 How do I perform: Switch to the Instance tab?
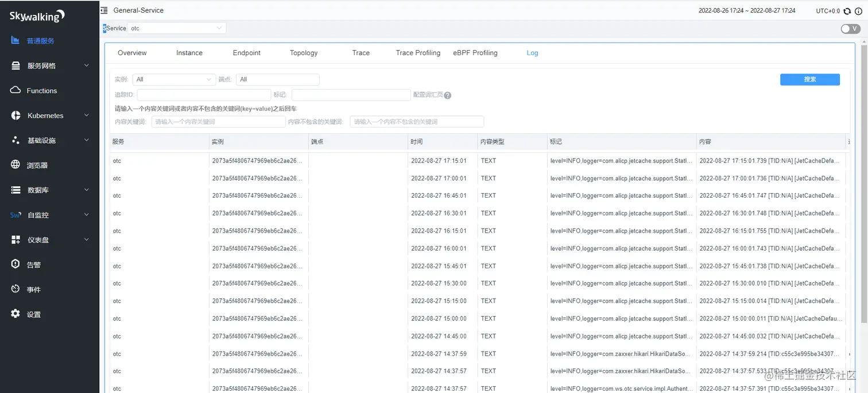(189, 53)
